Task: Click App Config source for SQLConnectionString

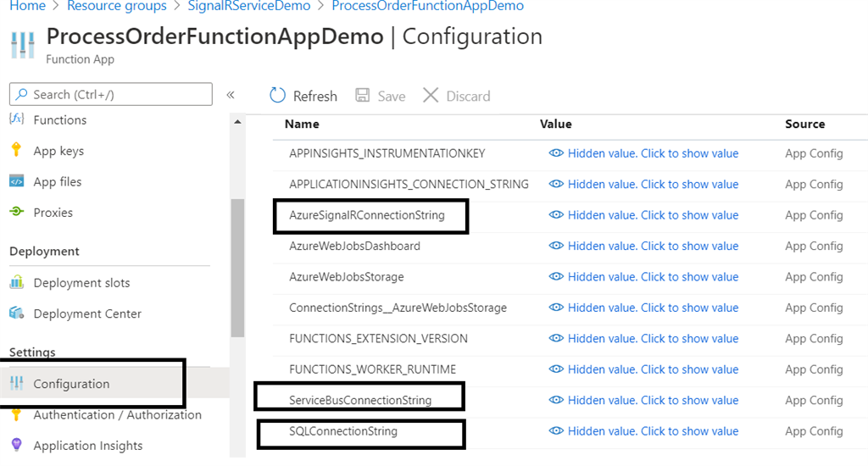Action: point(814,431)
